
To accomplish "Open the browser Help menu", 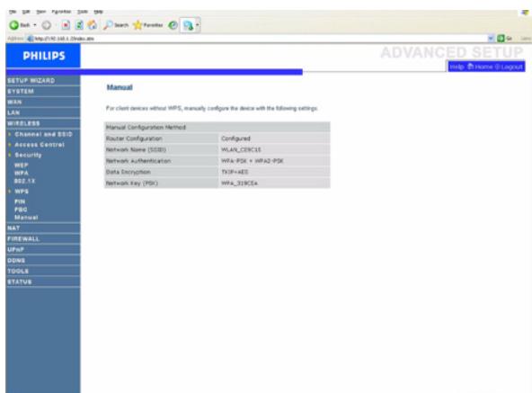I will pos(98,12).
